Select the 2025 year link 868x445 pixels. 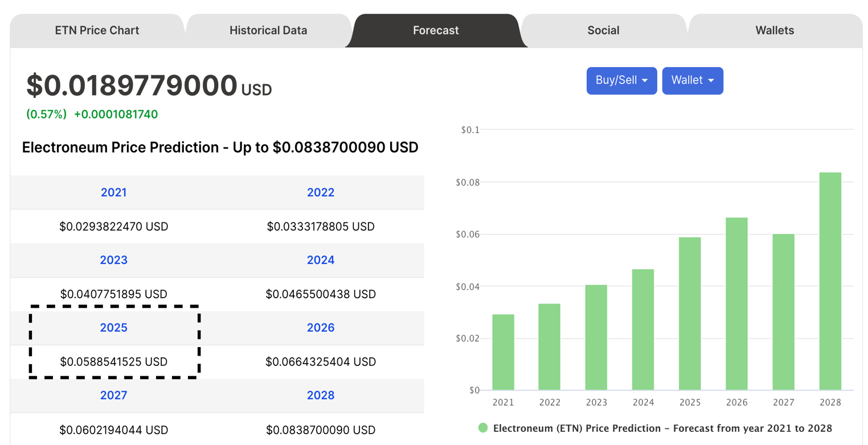coord(114,328)
